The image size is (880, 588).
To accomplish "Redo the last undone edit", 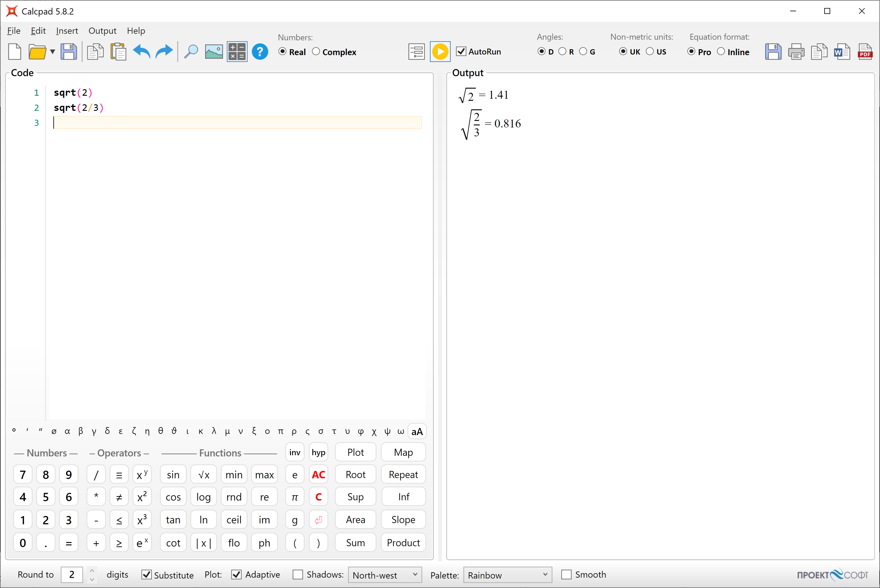I will [164, 52].
